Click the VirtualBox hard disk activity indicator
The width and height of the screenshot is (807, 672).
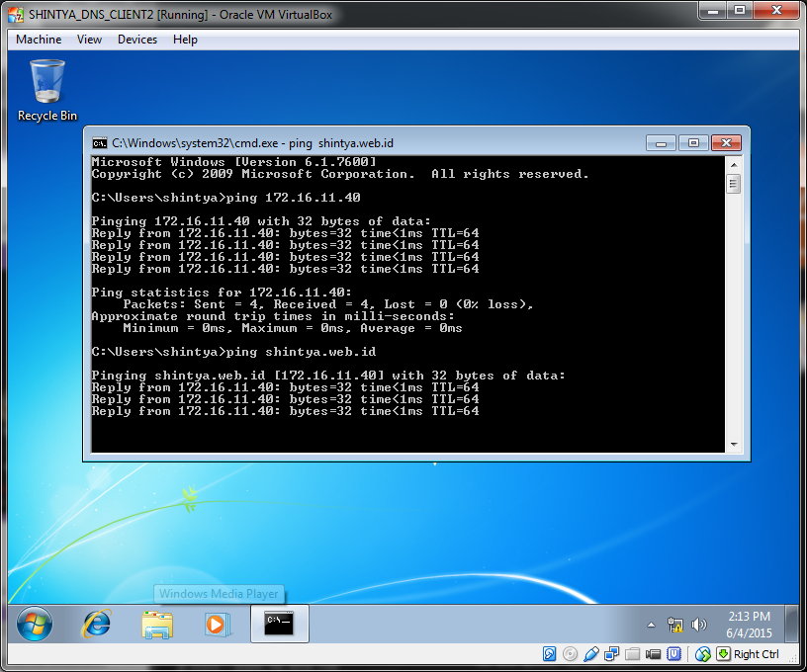pos(549,654)
